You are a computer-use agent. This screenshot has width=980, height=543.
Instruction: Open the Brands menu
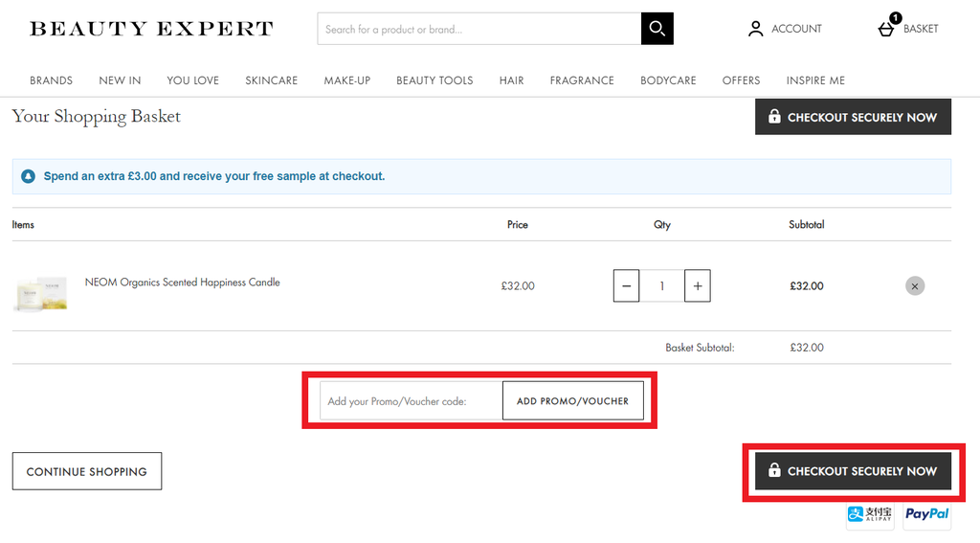point(52,80)
